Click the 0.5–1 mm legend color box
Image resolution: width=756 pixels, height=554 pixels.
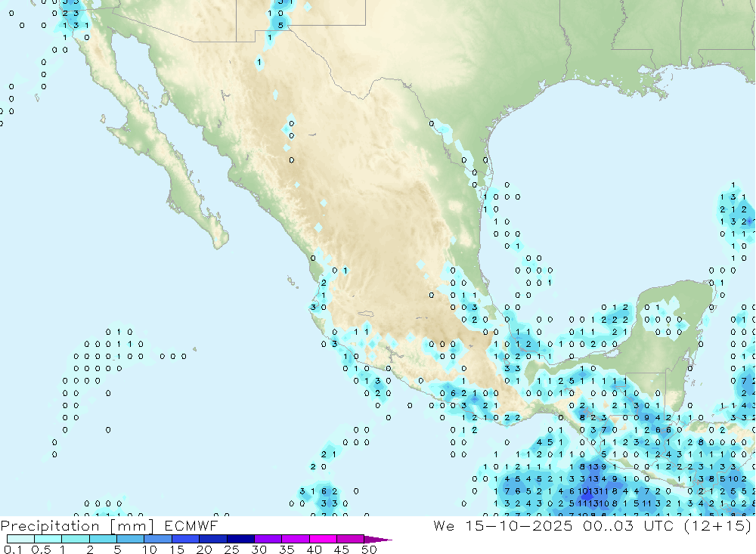coord(48,539)
